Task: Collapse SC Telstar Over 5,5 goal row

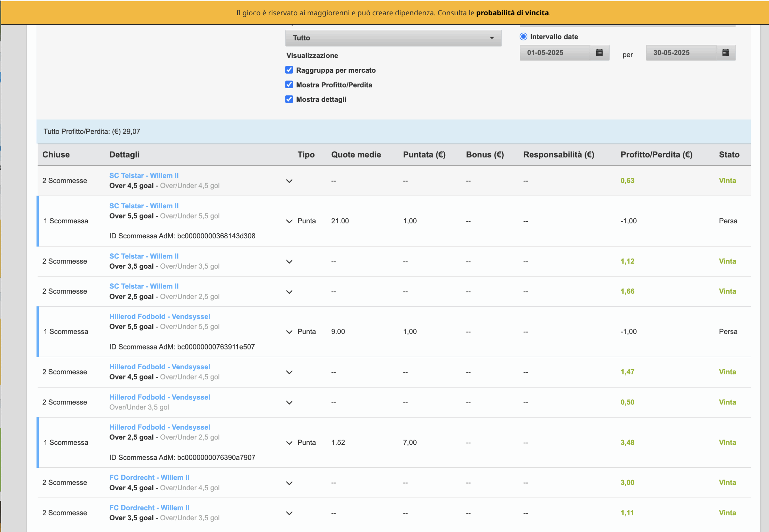Action: tap(289, 221)
